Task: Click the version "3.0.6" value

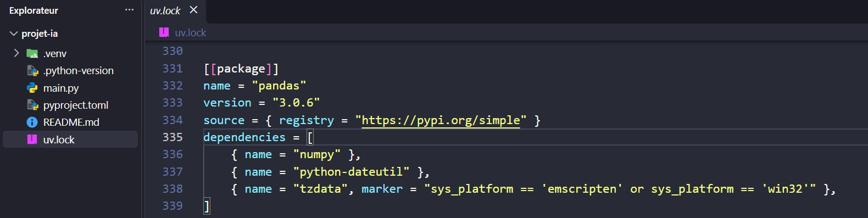Action: (x=296, y=103)
